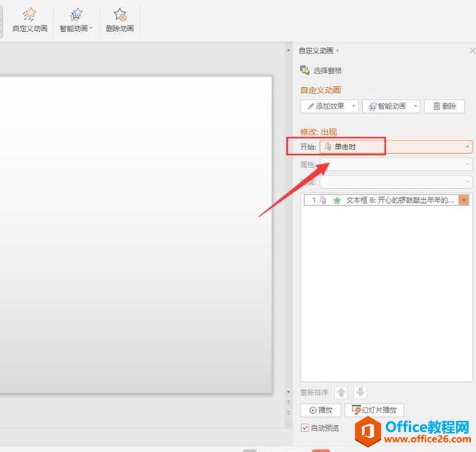Click the mouse-click trigger icon in list item
This screenshot has height=452, width=476.
point(323,200)
